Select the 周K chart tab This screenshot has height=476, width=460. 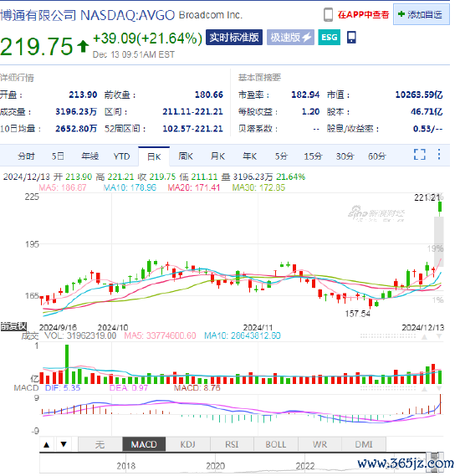point(186,156)
